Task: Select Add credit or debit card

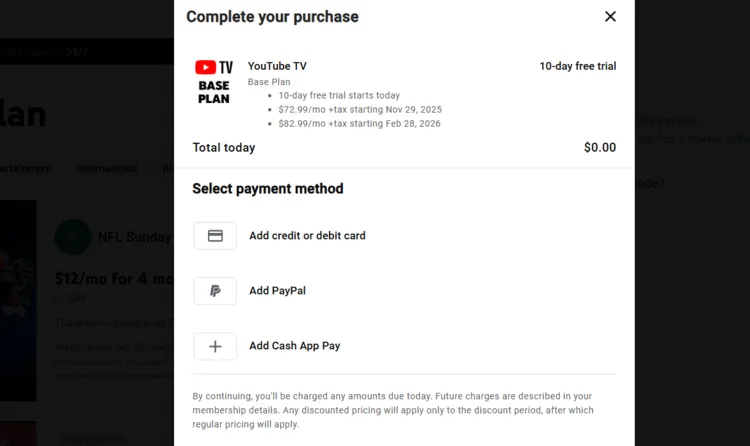Action: (x=307, y=236)
